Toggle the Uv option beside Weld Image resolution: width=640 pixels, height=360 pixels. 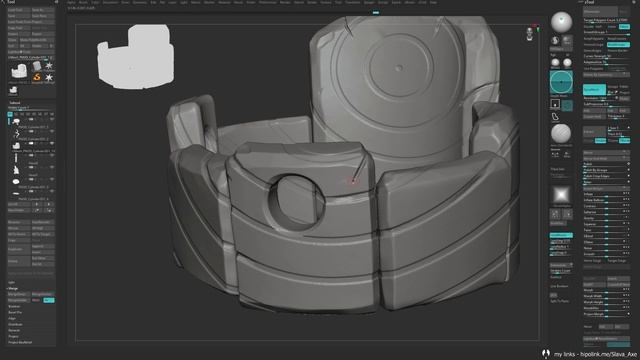point(49,300)
